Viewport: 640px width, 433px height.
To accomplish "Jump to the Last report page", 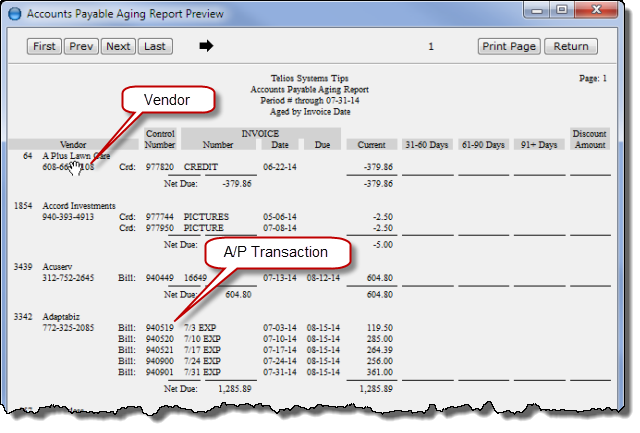I will pos(153,46).
